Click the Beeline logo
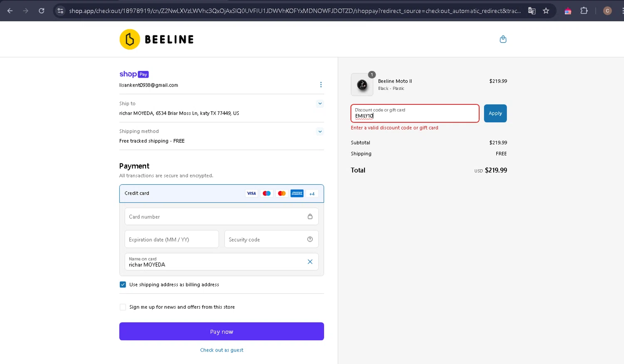624x364 pixels. point(157,39)
